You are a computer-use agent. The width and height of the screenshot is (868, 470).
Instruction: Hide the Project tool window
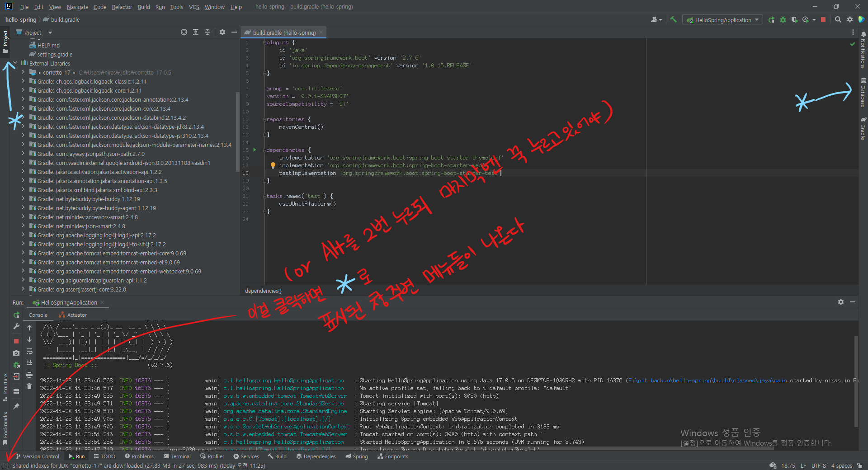234,32
